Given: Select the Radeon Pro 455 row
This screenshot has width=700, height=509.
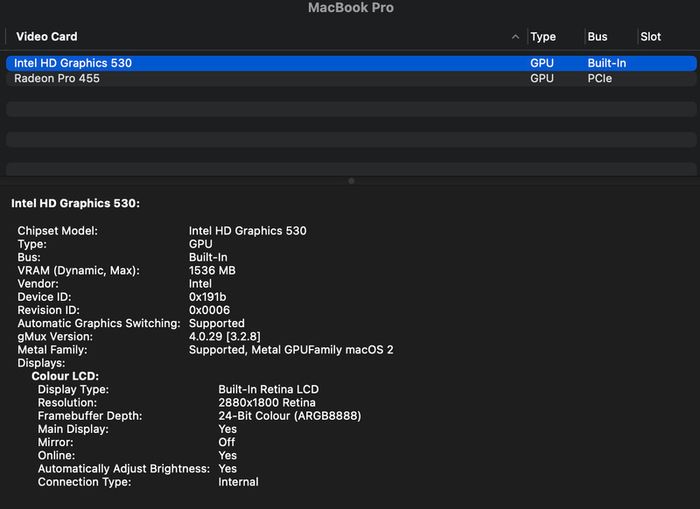Looking at the screenshot, I should click(x=351, y=79).
